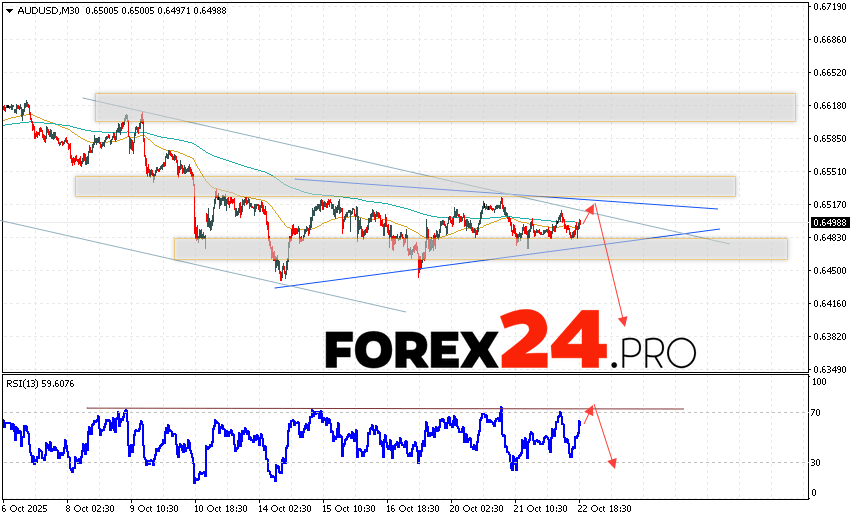This screenshot has width=854, height=520.
Task: Select the lower orange-bordered support zone
Action: (480, 248)
